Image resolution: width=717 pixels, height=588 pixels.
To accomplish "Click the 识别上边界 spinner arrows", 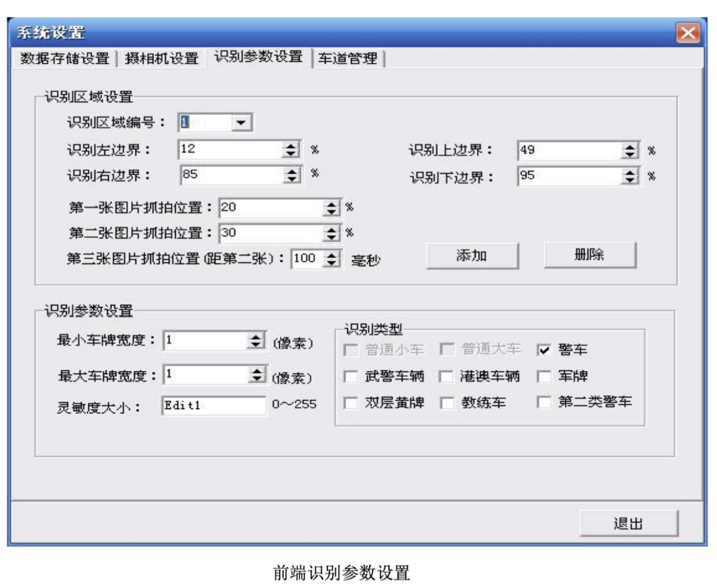I will coord(630,151).
